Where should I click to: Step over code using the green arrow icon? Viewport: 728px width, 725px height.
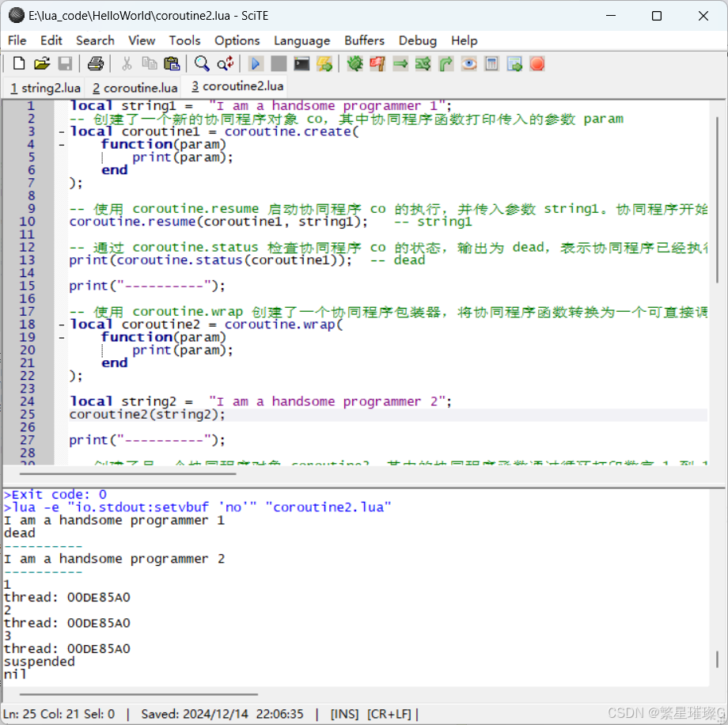(x=400, y=63)
